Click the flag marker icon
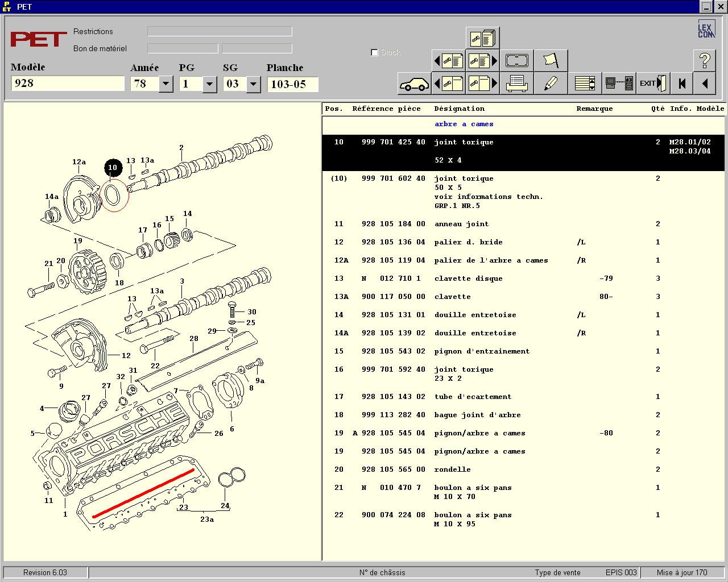 tap(551, 60)
